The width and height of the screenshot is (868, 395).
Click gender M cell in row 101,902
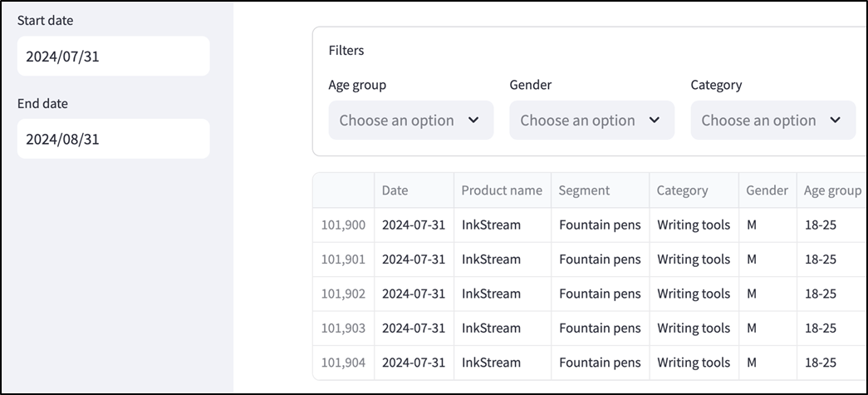[767, 294]
